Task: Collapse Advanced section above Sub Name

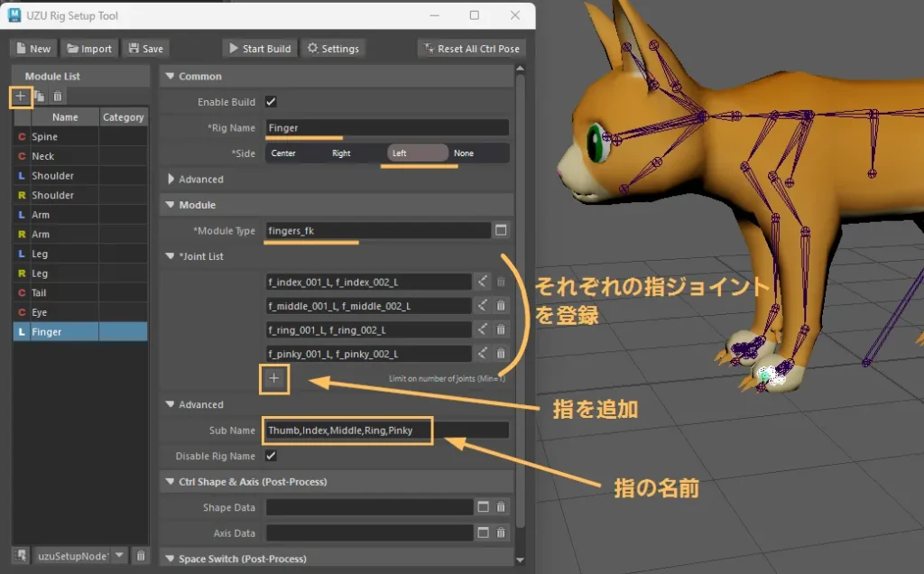Action: point(171,404)
